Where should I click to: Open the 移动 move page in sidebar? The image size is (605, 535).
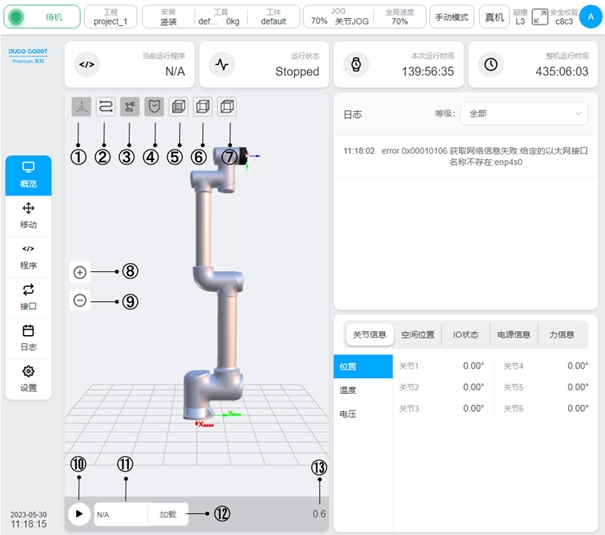[28, 214]
